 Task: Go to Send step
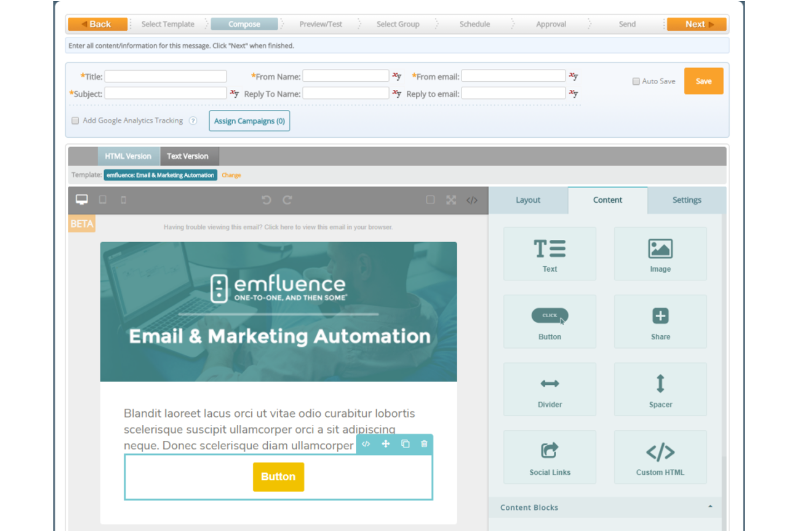point(627,24)
